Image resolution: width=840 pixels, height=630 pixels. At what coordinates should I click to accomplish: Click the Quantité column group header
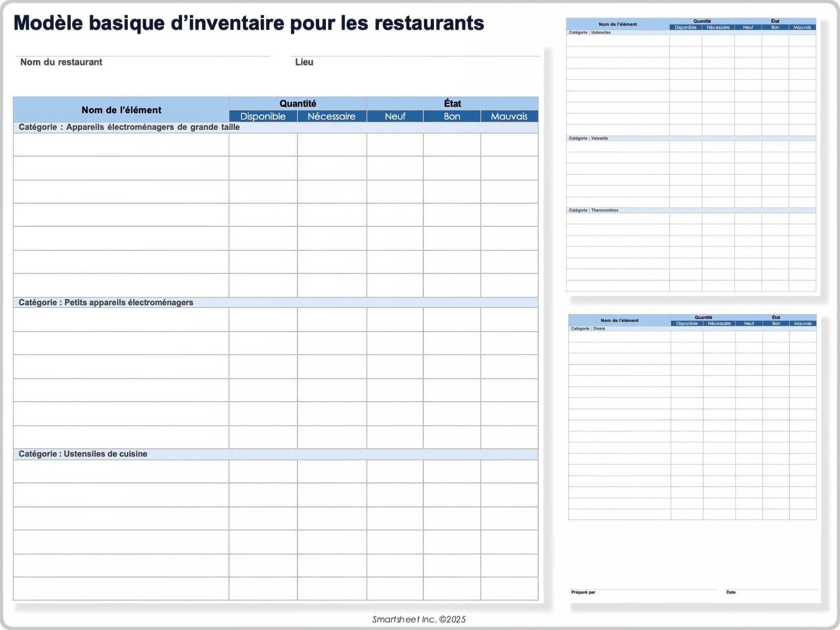pyautogui.click(x=297, y=104)
